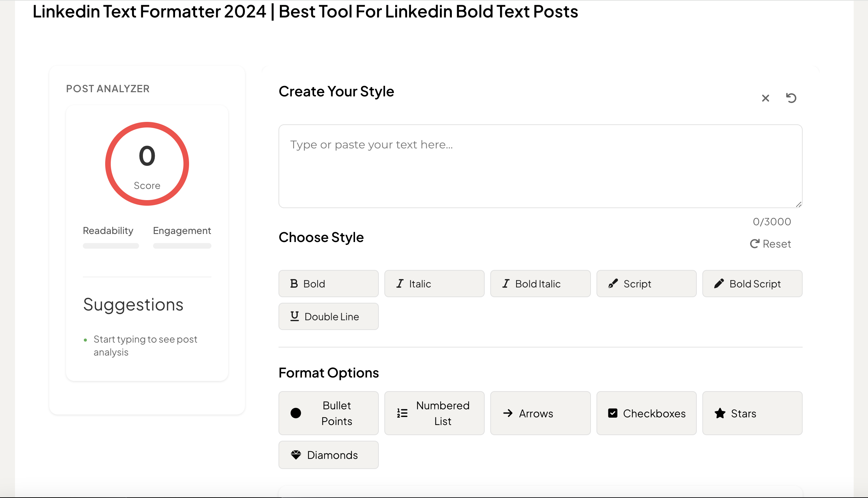Apply the Italic text style
Image resolution: width=868 pixels, height=498 pixels.
[x=434, y=284]
